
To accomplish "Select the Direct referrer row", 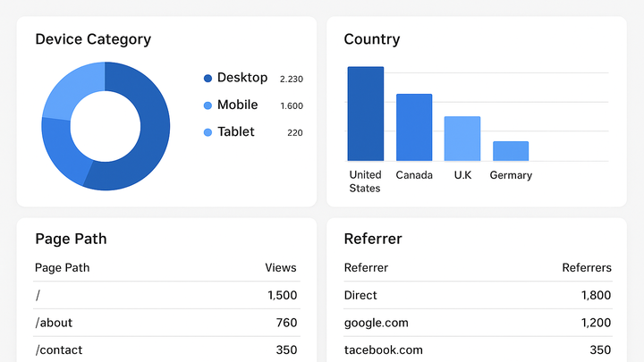I will pyautogui.click(x=478, y=295).
